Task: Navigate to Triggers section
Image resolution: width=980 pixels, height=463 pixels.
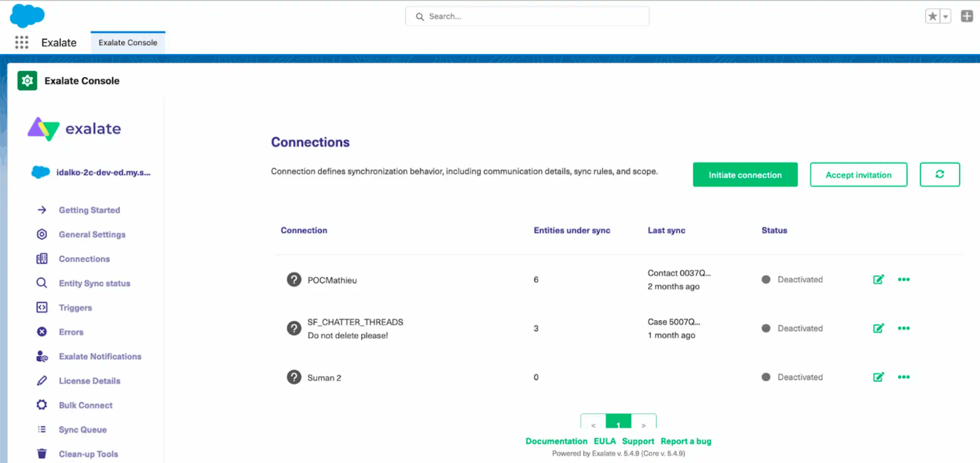Action: (x=75, y=307)
